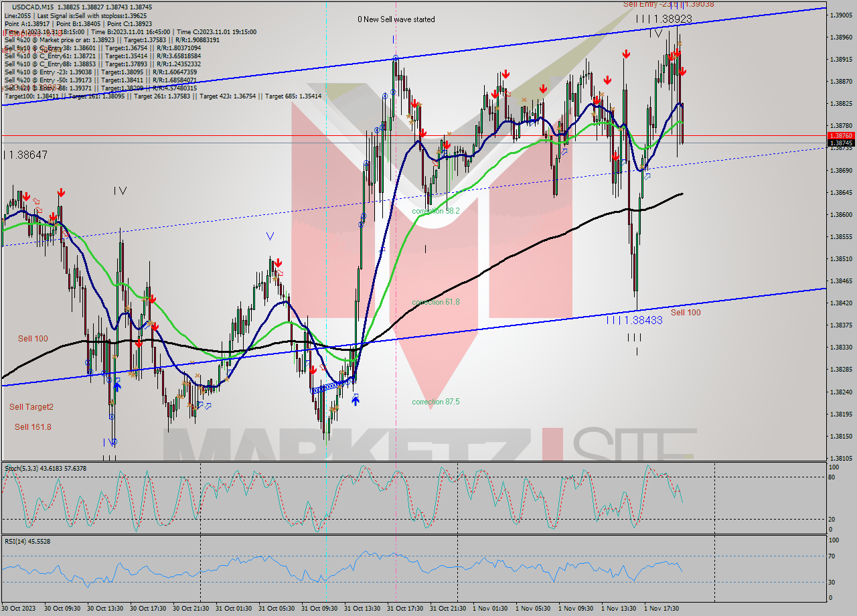Click the 1.38195 price axis label

[841, 414]
